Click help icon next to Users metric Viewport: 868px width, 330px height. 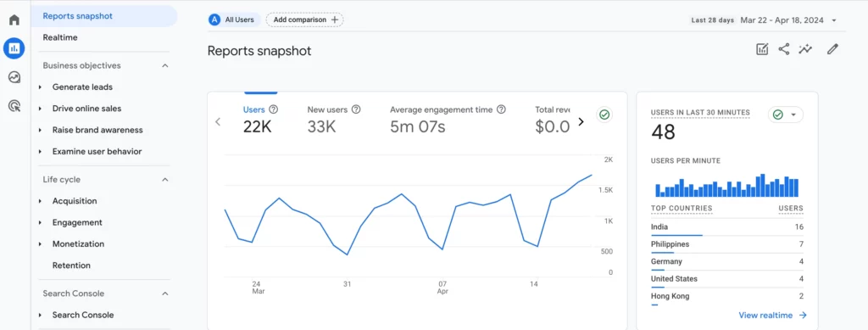tap(274, 109)
